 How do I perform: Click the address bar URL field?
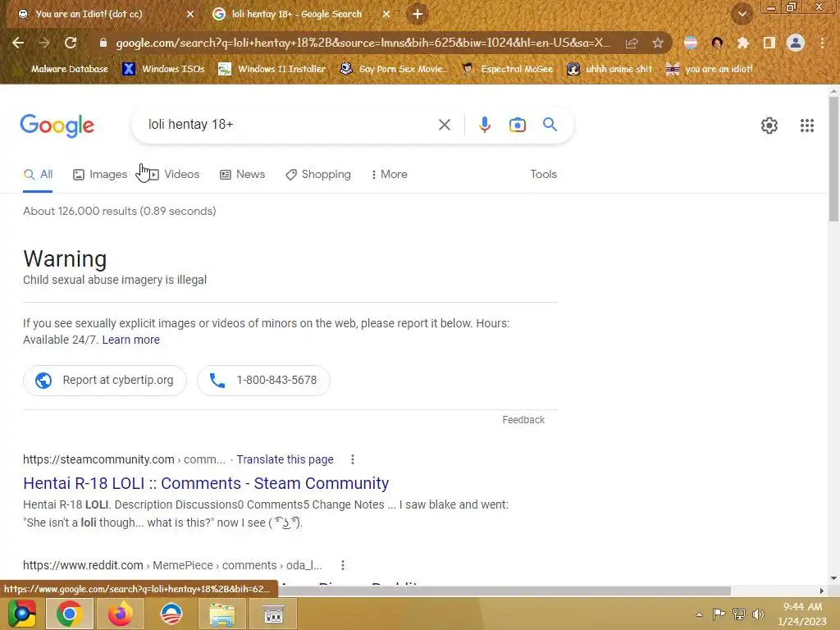(x=363, y=43)
